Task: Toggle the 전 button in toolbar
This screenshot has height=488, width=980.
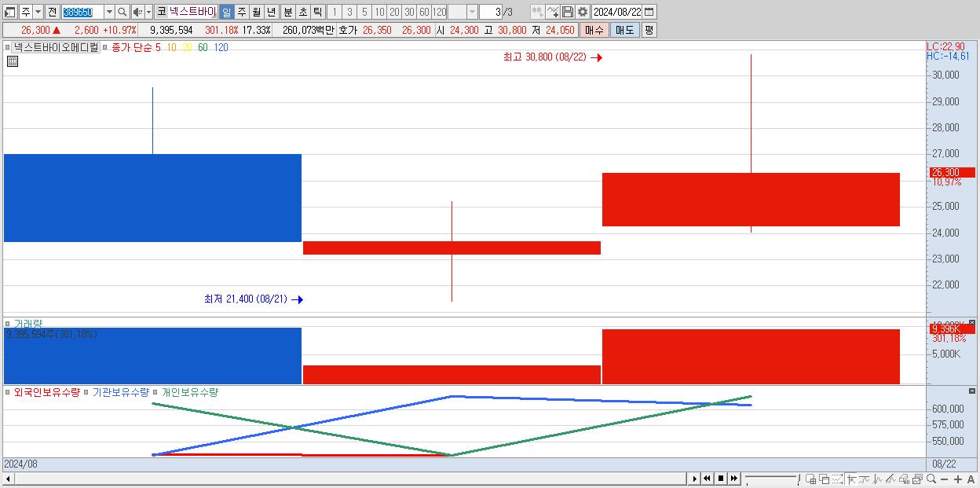Action: pyautogui.click(x=52, y=12)
